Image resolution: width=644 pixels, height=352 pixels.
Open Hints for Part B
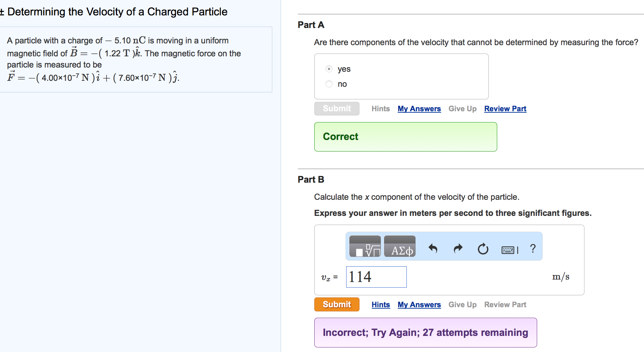point(381,304)
